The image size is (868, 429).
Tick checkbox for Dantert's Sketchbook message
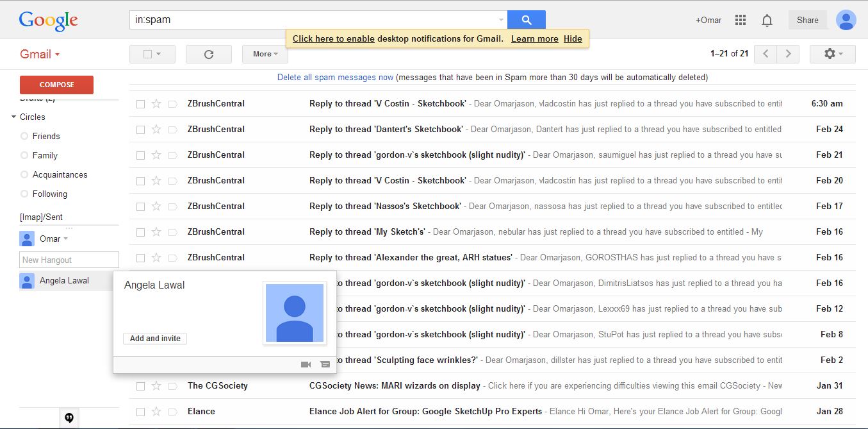140,129
